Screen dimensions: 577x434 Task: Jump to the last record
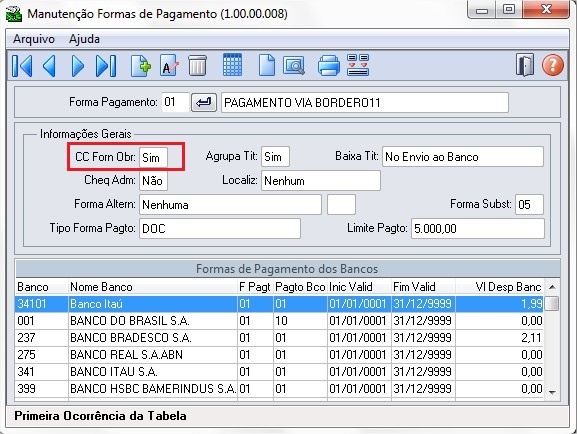(106, 66)
